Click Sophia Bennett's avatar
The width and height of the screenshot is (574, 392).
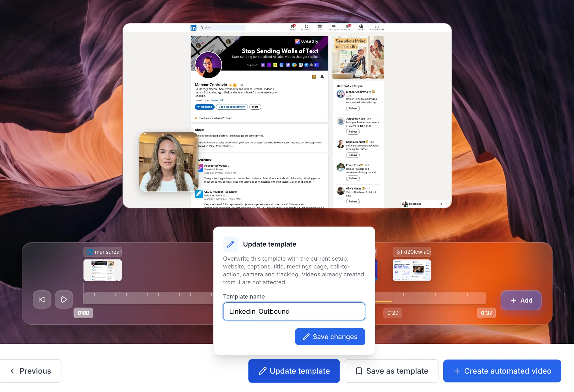pyautogui.click(x=341, y=144)
